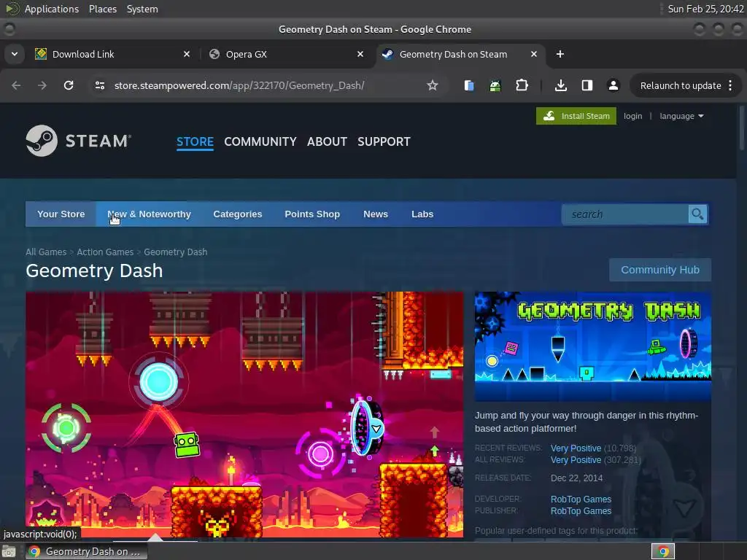The image size is (747, 560).
Task: Click the Chrome icon in system tray
Action: [x=663, y=551]
